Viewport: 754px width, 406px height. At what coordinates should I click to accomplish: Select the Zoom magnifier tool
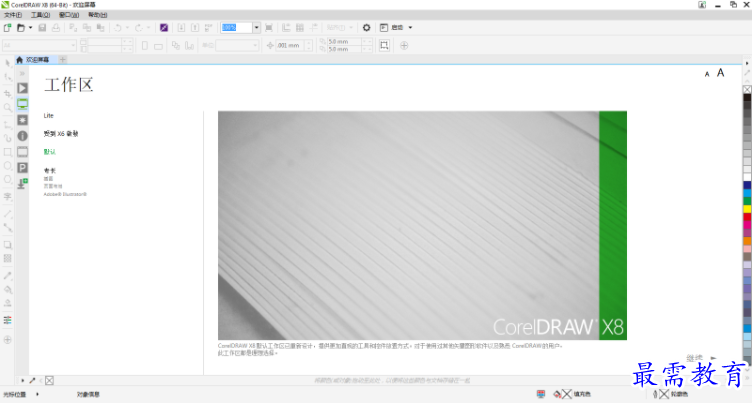tap(7, 108)
